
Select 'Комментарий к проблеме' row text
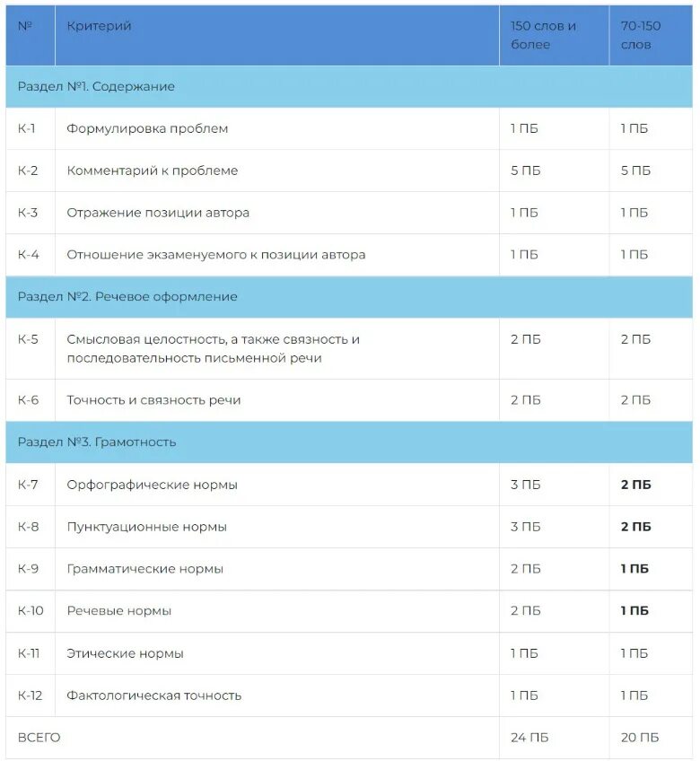click(x=153, y=171)
